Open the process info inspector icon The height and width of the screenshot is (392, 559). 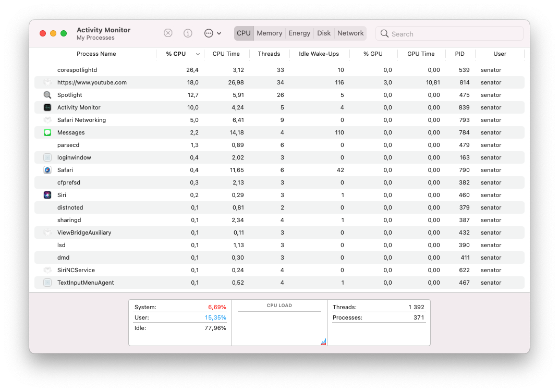(188, 33)
